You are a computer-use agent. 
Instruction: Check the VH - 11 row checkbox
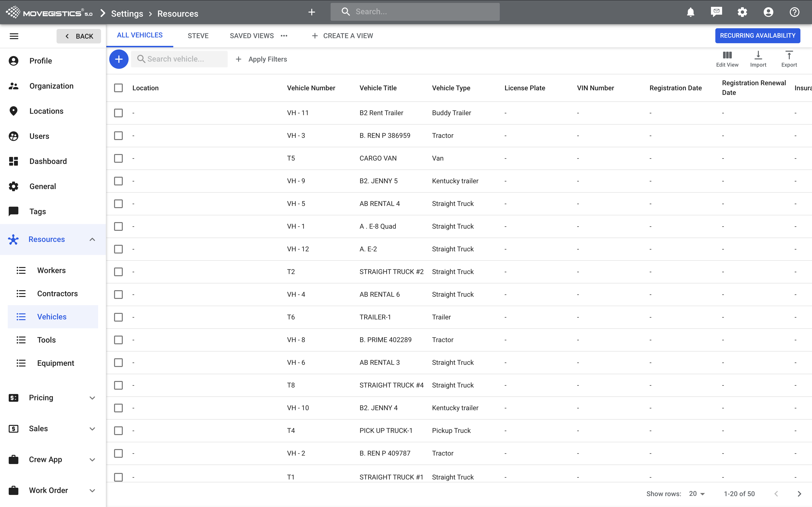[x=118, y=113]
